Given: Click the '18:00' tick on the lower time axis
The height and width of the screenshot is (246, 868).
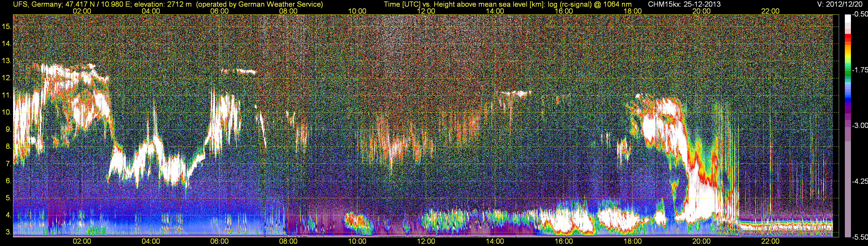Looking at the screenshot, I should coord(632,241).
